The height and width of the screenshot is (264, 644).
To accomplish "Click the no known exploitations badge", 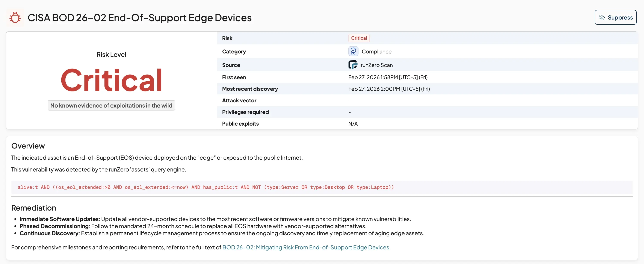I will point(111,105).
